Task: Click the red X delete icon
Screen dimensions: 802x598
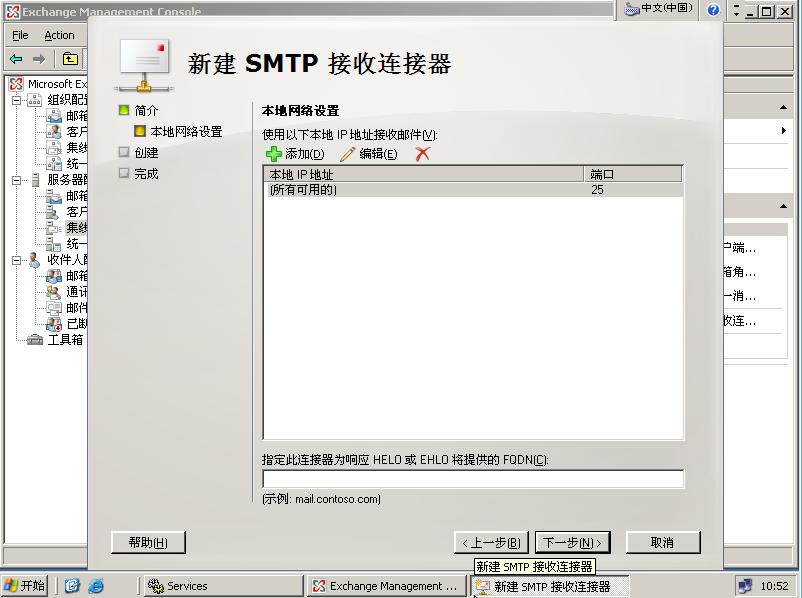Action: (423, 154)
